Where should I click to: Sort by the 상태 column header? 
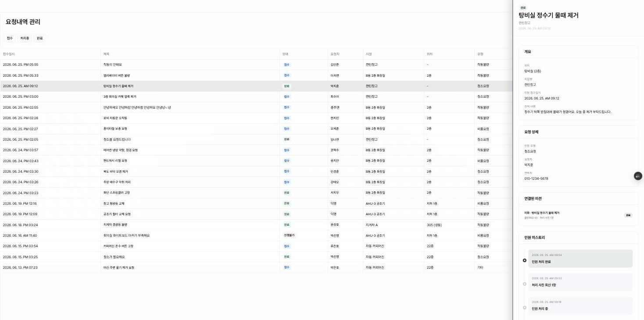[285, 54]
